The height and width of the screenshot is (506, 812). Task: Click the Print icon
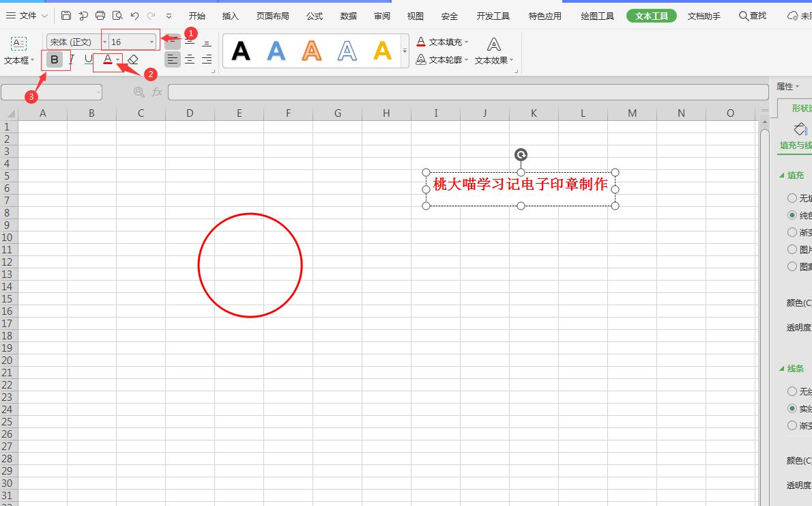100,16
